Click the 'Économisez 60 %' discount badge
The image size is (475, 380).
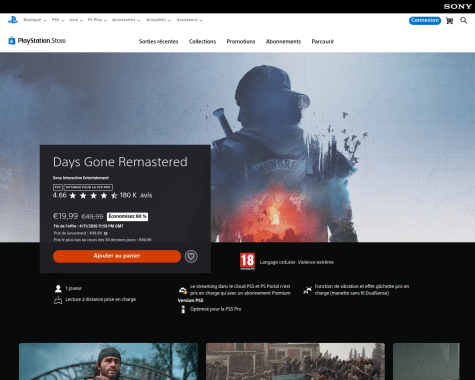[x=127, y=217]
